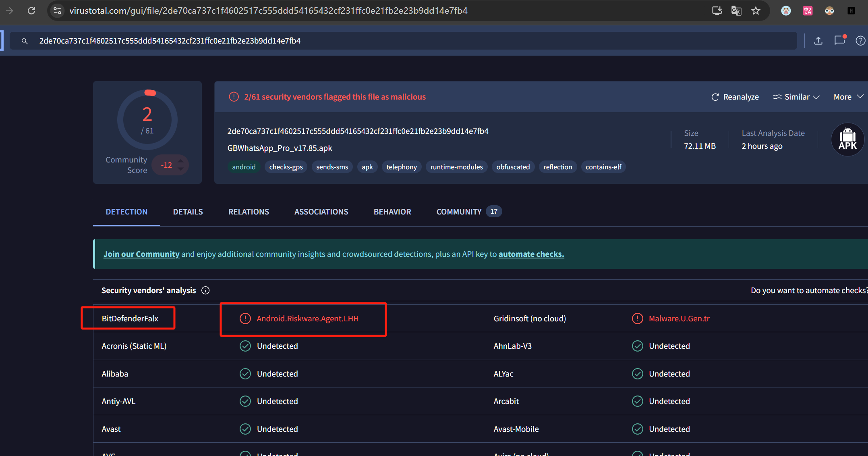This screenshot has width=868, height=456.
Task: Click the APK file type icon
Action: pos(847,140)
